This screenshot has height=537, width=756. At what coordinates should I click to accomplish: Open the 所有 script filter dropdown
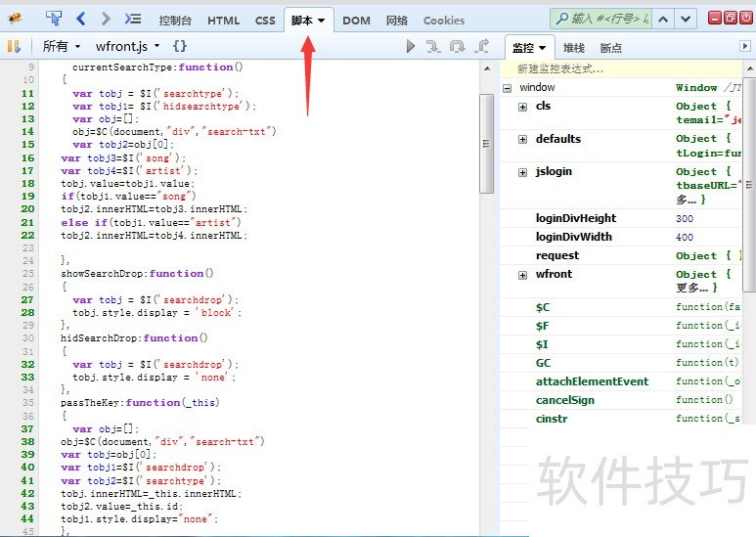click(x=61, y=46)
